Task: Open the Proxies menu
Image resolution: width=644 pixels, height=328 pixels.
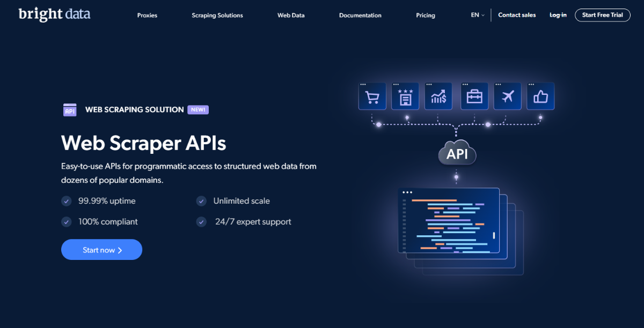Action: [147, 16]
